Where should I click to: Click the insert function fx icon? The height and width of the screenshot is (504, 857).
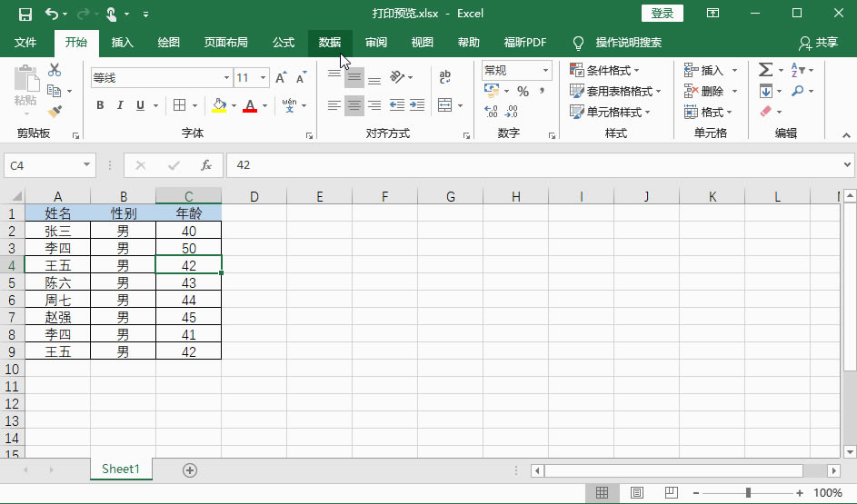[x=206, y=165]
